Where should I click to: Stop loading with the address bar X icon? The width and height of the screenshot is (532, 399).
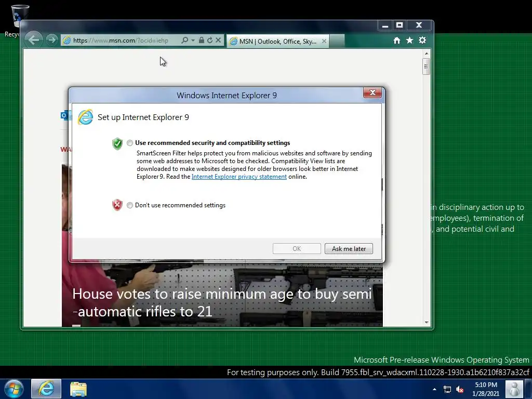point(218,40)
